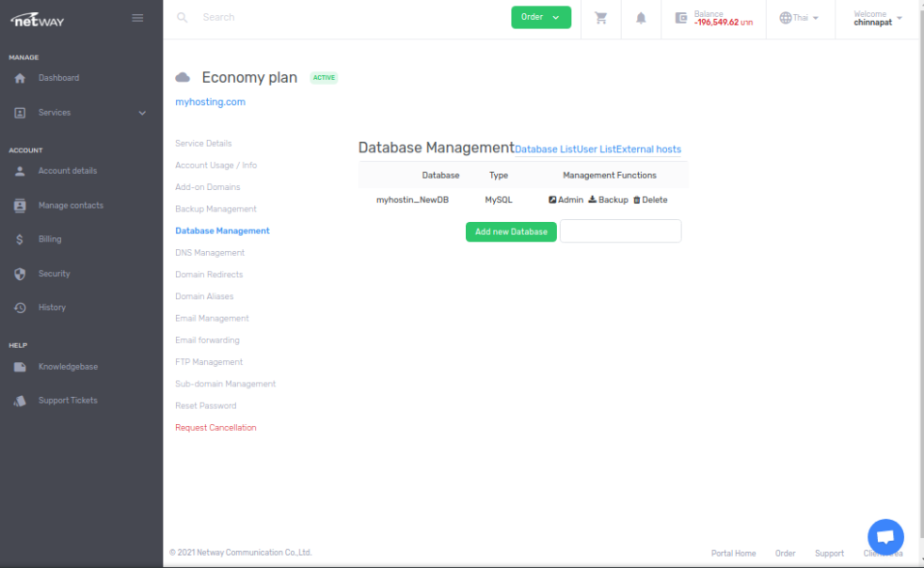Click the Add new Database button

pyautogui.click(x=511, y=231)
